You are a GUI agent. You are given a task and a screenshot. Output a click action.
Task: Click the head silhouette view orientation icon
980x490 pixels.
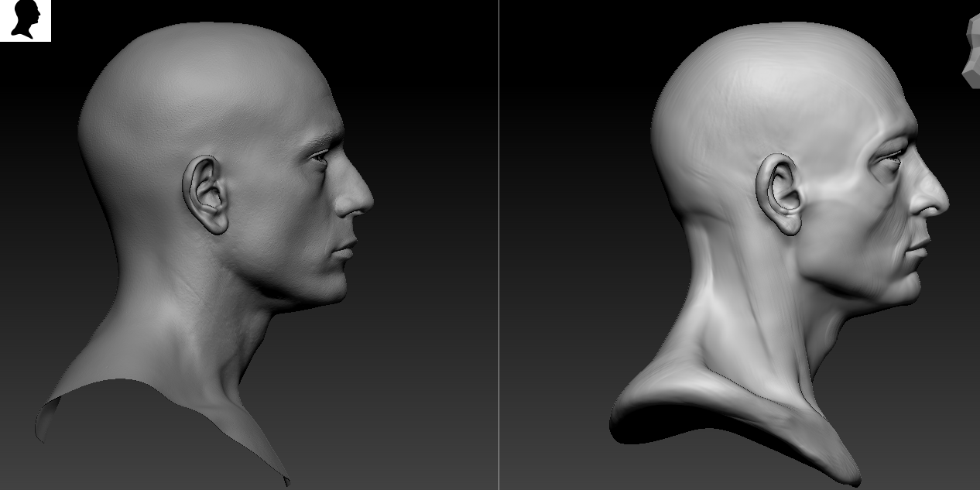[25, 20]
